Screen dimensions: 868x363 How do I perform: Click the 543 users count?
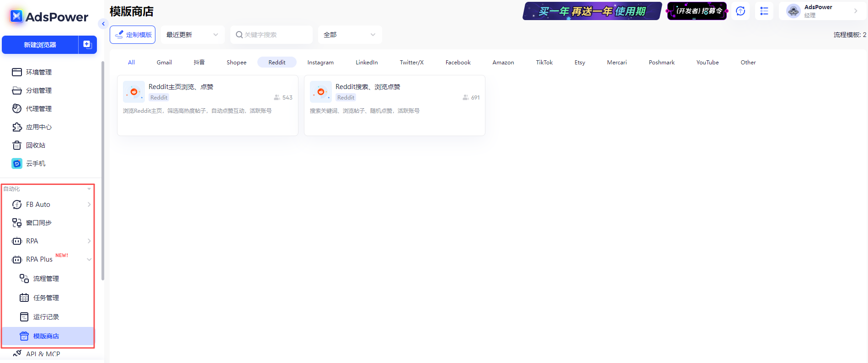coord(283,98)
